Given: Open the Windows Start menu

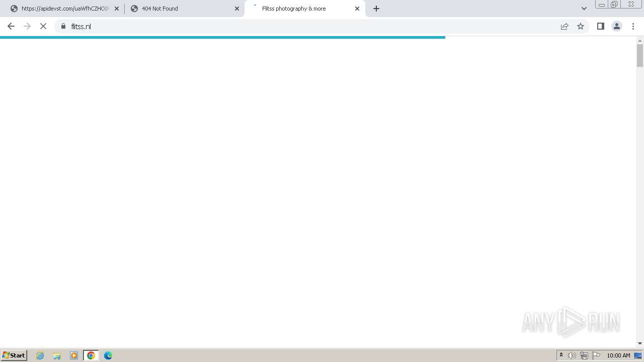Looking at the screenshot, I should point(14,355).
